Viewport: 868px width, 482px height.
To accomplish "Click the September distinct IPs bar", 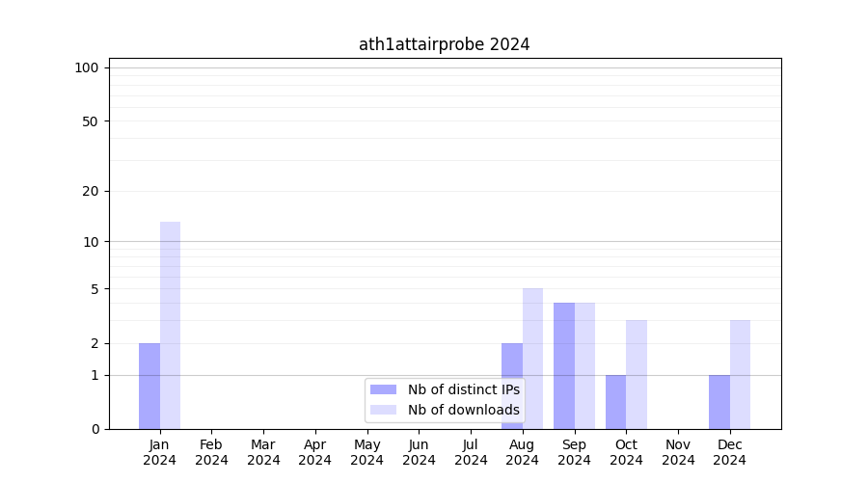I will tap(564, 365).
